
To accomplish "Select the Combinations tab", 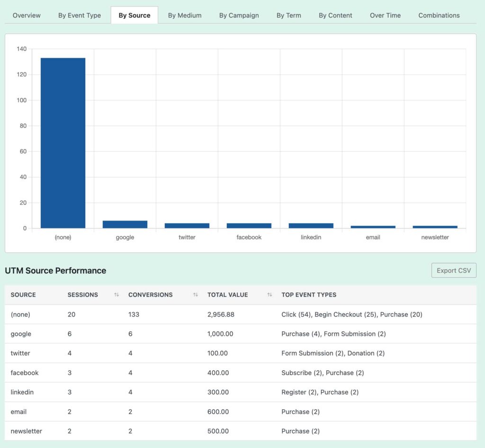I will click(439, 15).
